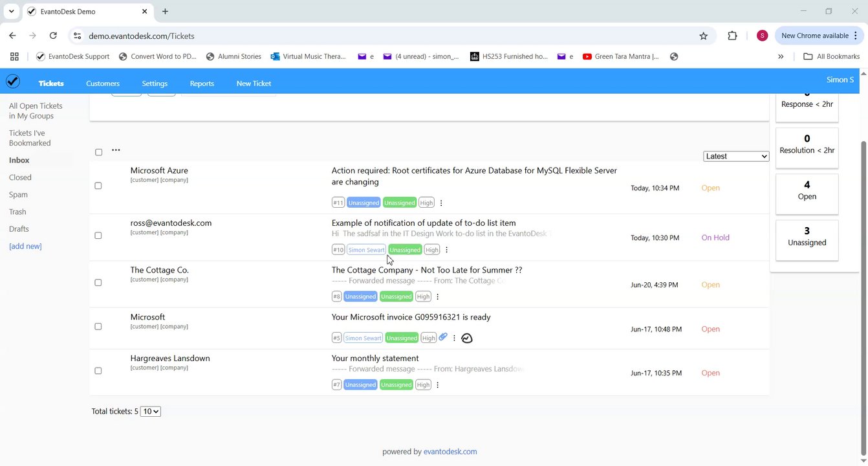
Task: Open the Drafts folder
Action: pyautogui.click(x=19, y=229)
